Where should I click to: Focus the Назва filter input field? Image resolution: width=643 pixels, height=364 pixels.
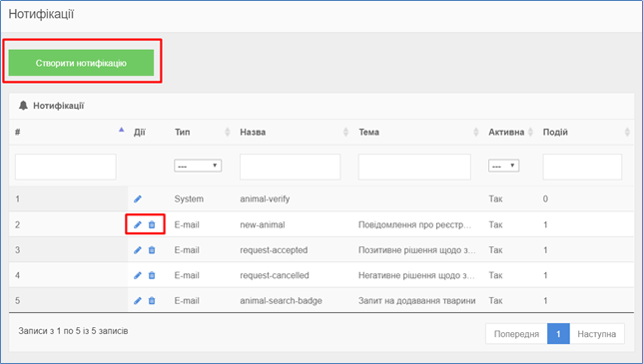pos(290,167)
